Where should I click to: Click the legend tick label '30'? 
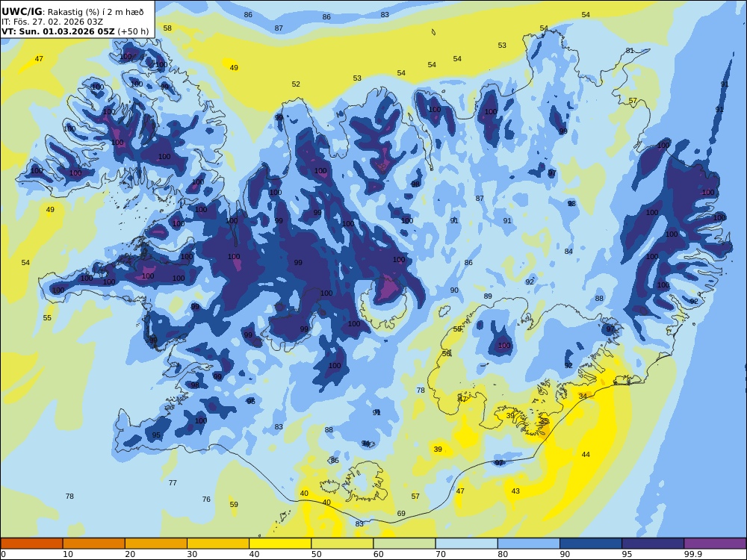(192, 554)
